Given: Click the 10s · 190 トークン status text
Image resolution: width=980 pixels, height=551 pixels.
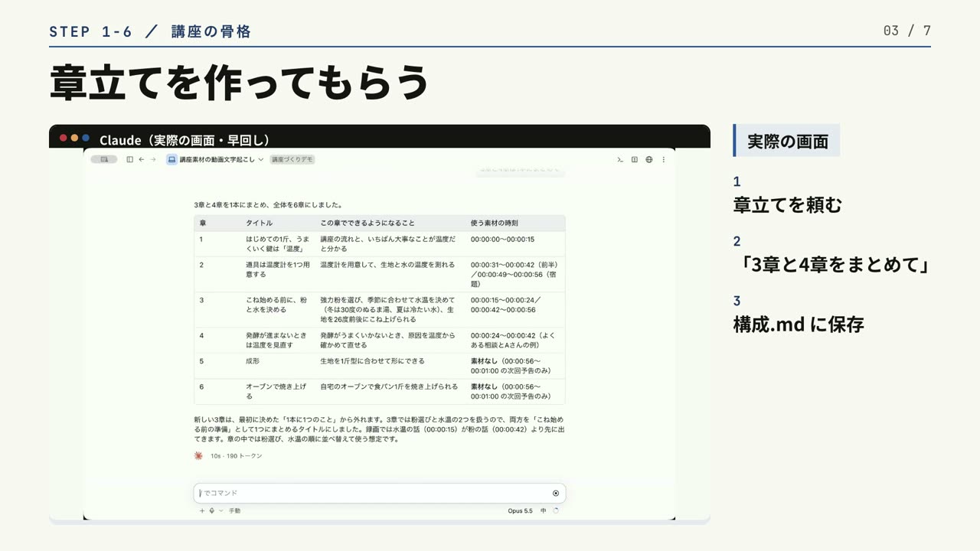Looking at the screenshot, I should click(x=237, y=455).
